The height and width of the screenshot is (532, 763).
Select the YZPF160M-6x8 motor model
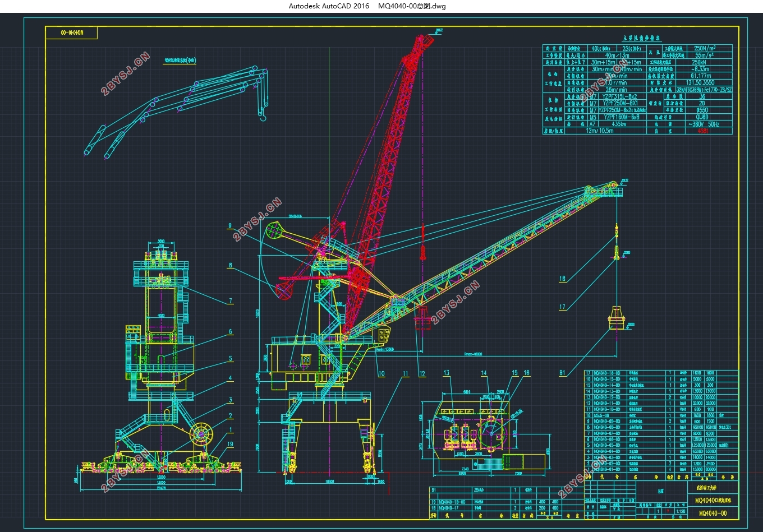620,117
